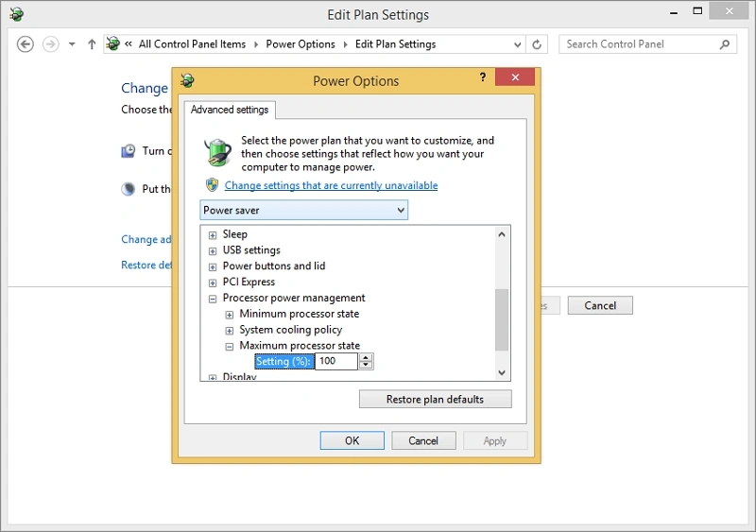
Task: Select All Control Panel Items breadcrumb
Action: pos(192,44)
